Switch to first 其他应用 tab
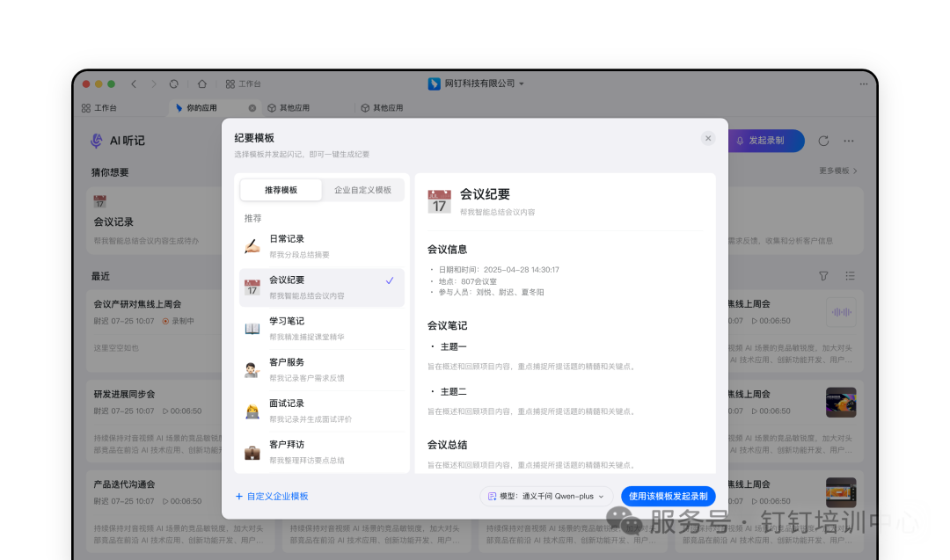950x560 pixels. click(x=289, y=108)
